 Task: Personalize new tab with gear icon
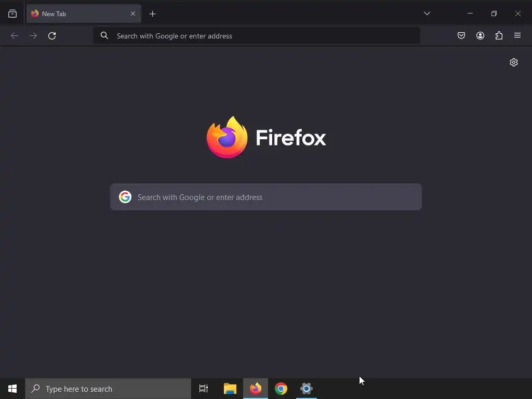tap(514, 62)
